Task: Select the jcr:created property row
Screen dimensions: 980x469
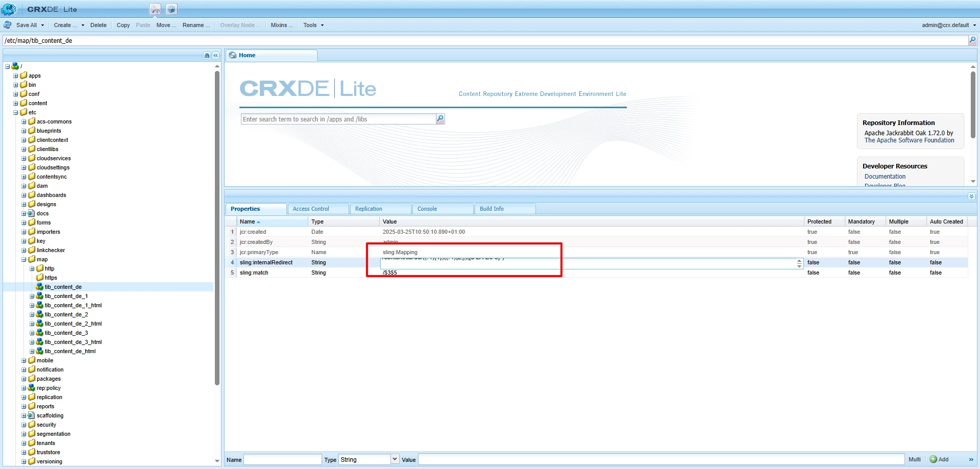Action: click(x=596, y=232)
